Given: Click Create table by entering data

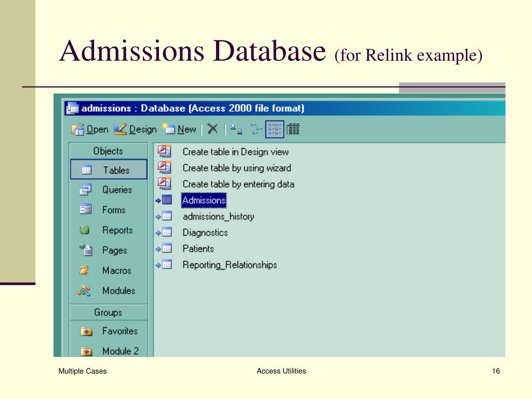Looking at the screenshot, I should tap(238, 184).
